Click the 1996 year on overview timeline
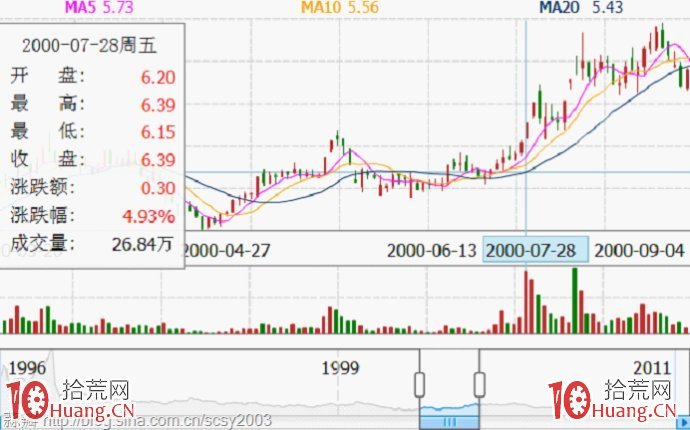The image size is (690, 430). coord(27,368)
